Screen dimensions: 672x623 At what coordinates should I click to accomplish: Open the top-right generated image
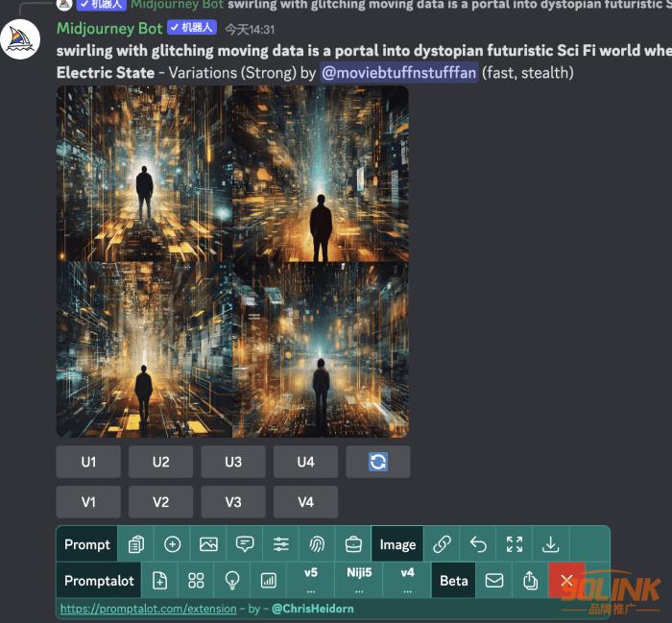click(x=321, y=174)
